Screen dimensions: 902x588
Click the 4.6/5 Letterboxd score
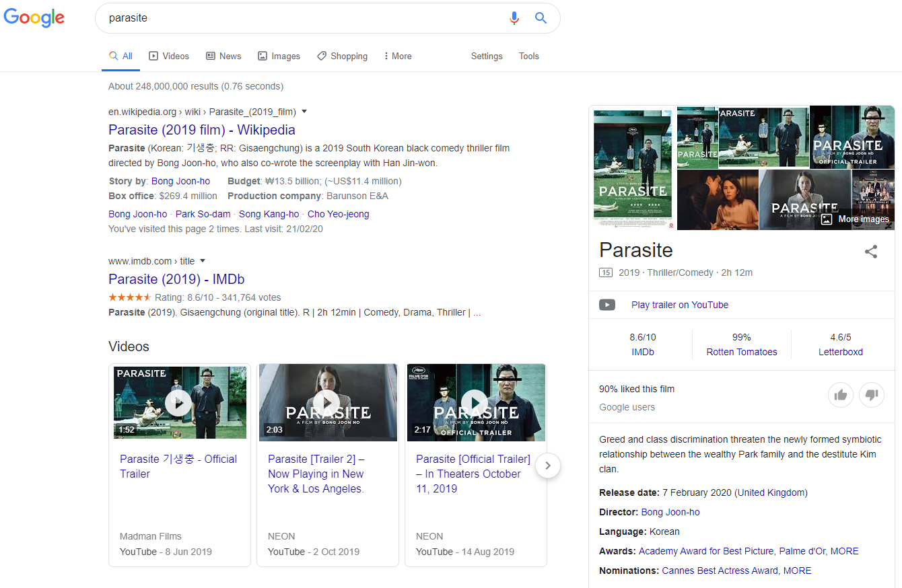[841, 337]
